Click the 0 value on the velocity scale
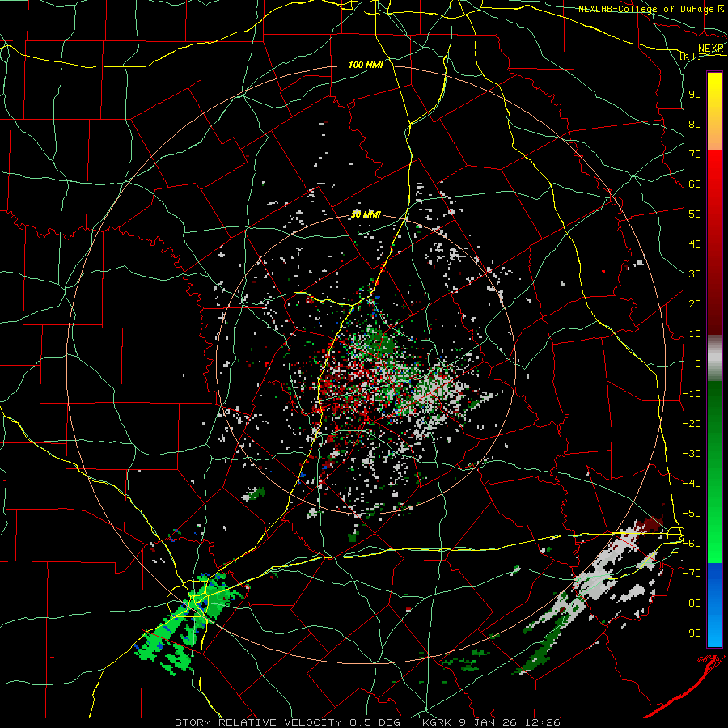The height and width of the screenshot is (728, 728). coord(698,364)
